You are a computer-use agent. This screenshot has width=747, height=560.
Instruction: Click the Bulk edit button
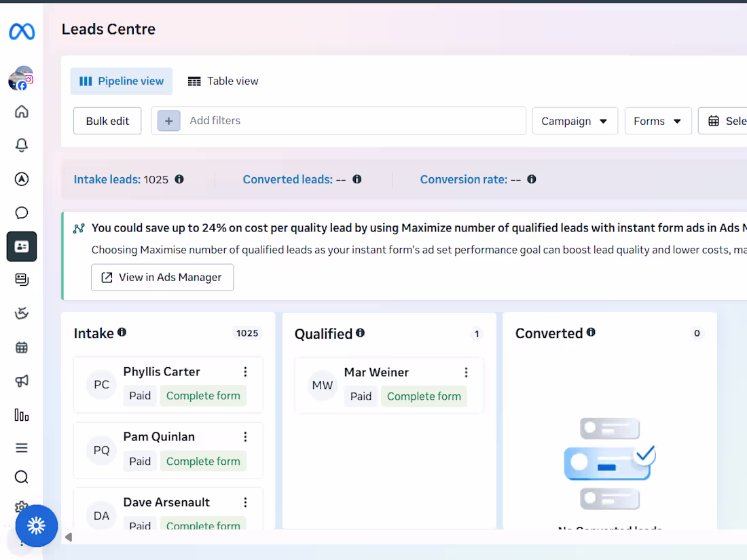click(x=107, y=121)
